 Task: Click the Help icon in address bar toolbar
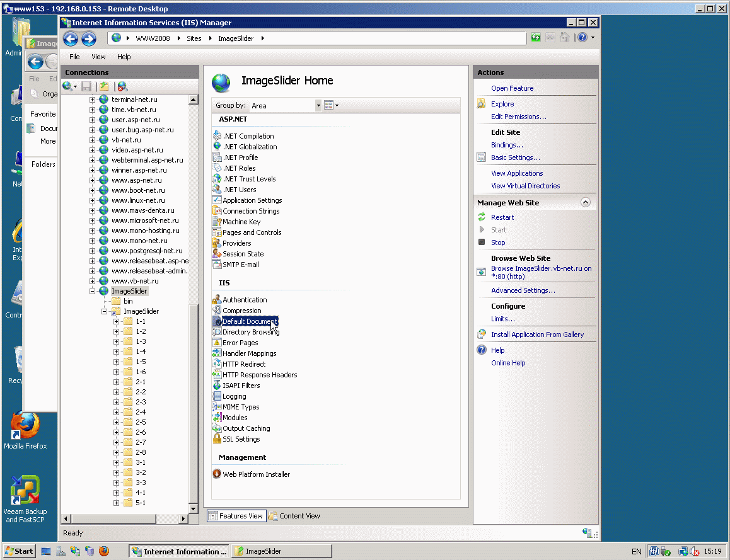(x=582, y=38)
